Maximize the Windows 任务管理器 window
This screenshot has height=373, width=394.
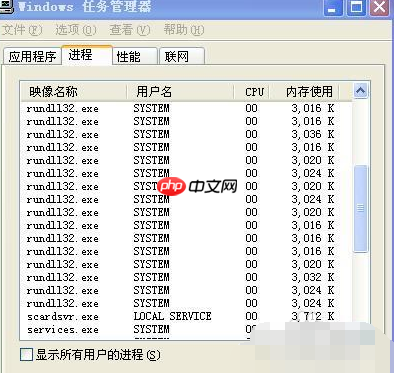356,7
